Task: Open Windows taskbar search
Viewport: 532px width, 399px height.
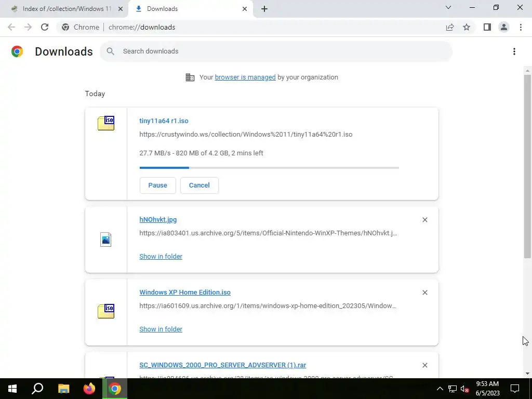Action: click(37, 389)
